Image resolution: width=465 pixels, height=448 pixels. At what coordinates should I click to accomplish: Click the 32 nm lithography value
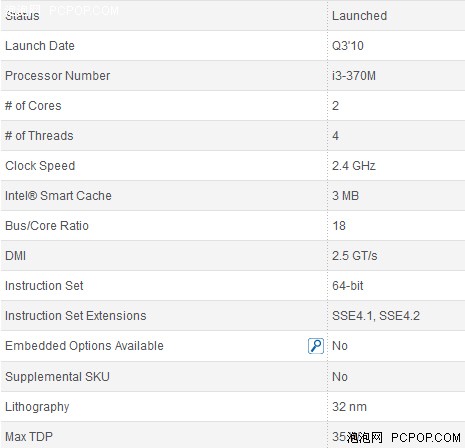coord(349,407)
